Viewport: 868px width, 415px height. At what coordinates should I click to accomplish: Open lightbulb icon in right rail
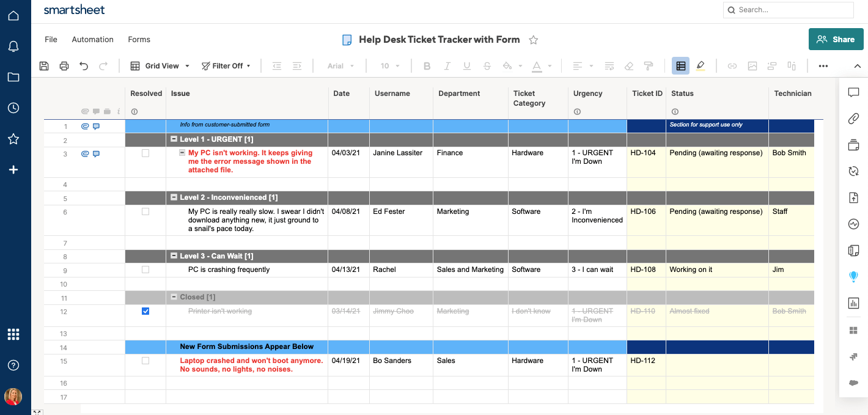click(854, 277)
